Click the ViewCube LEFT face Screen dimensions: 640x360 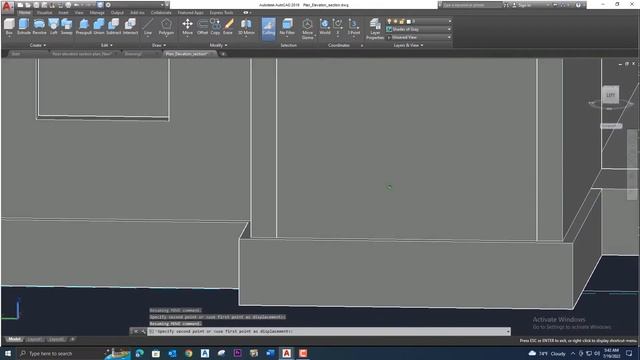tap(610, 95)
